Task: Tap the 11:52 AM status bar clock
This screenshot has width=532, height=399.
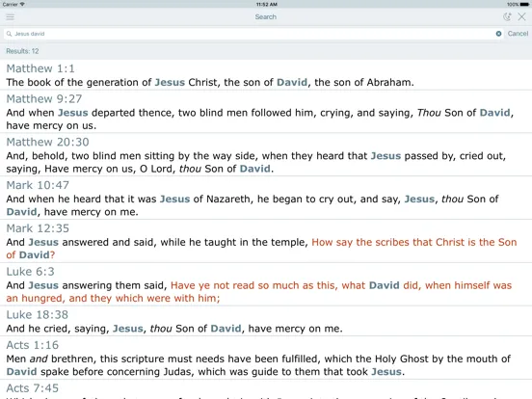Action: [267, 5]
